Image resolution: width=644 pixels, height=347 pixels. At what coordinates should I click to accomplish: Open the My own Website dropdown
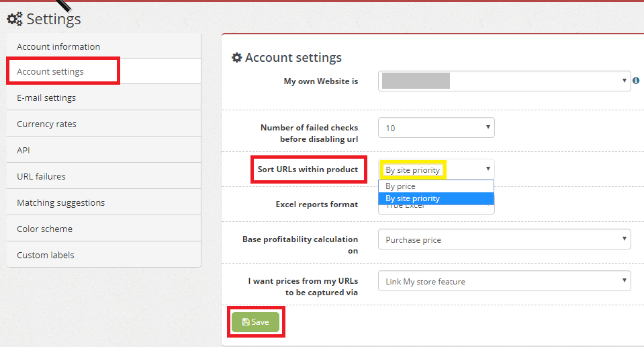point(504,81)
